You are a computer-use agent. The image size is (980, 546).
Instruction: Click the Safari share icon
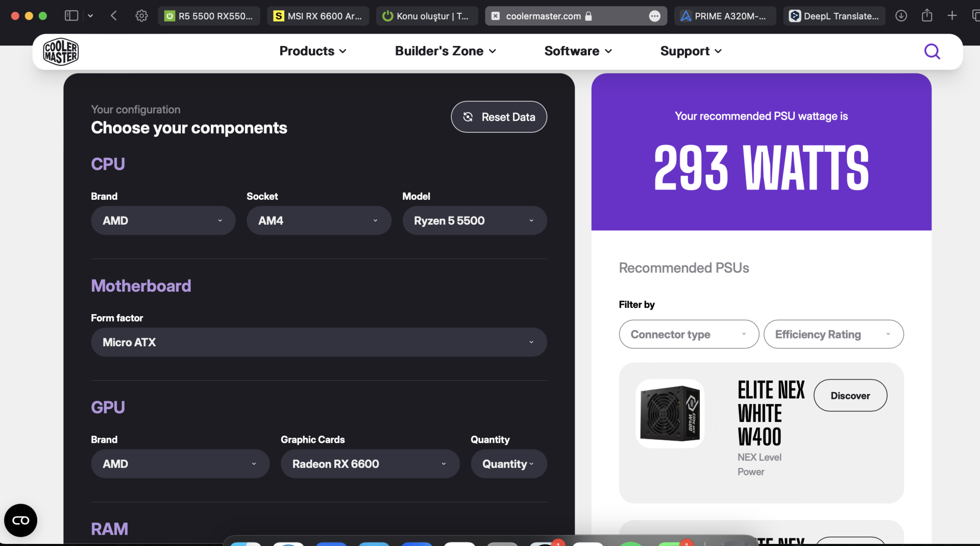(927, 16)
